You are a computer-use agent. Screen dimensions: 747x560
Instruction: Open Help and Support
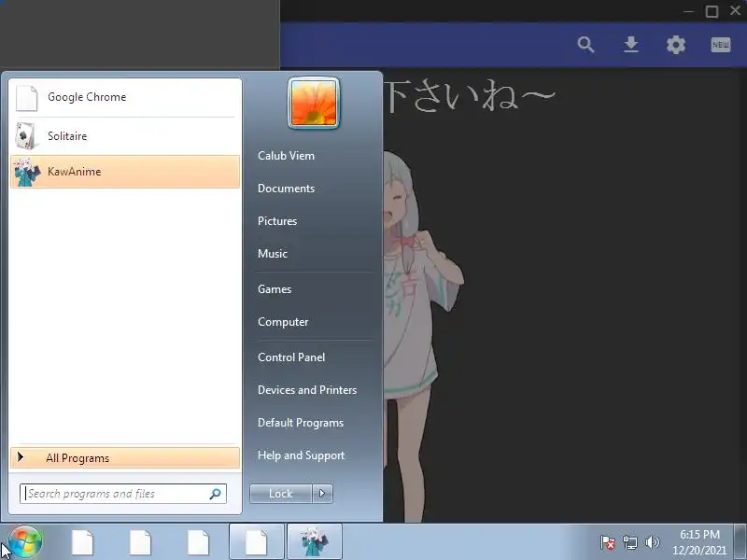pyautogui.click(x=301, y=455)
